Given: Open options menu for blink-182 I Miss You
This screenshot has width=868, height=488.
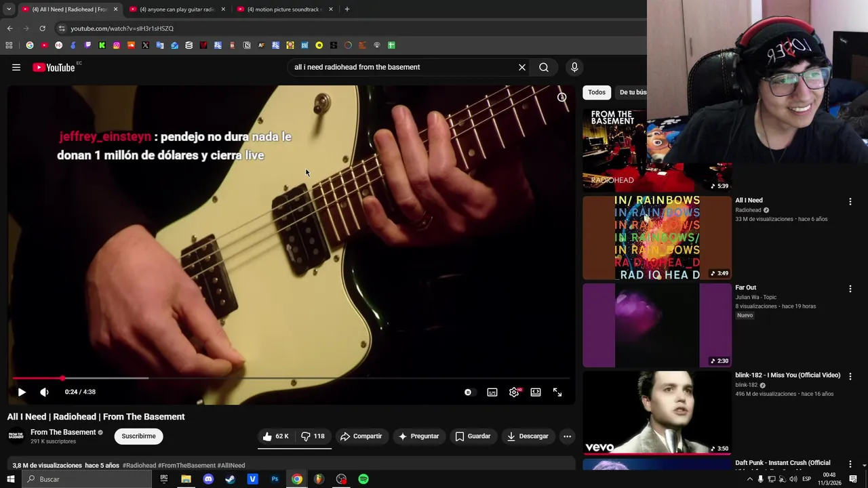Looking at the screenshot, I should tap(850, 376).
